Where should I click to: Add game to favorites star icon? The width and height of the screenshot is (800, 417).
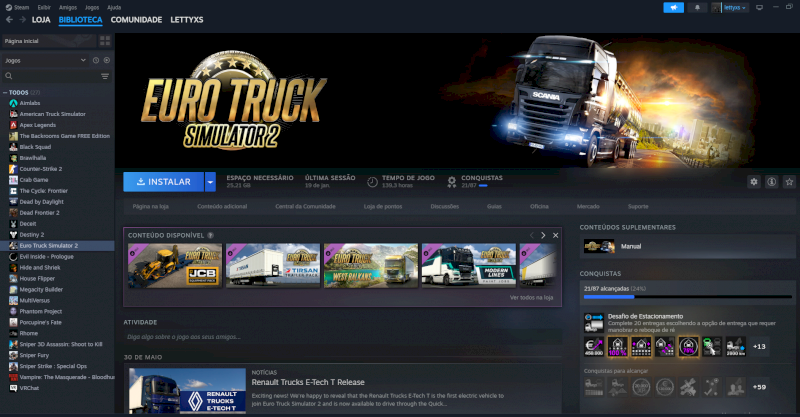point(789,182)
